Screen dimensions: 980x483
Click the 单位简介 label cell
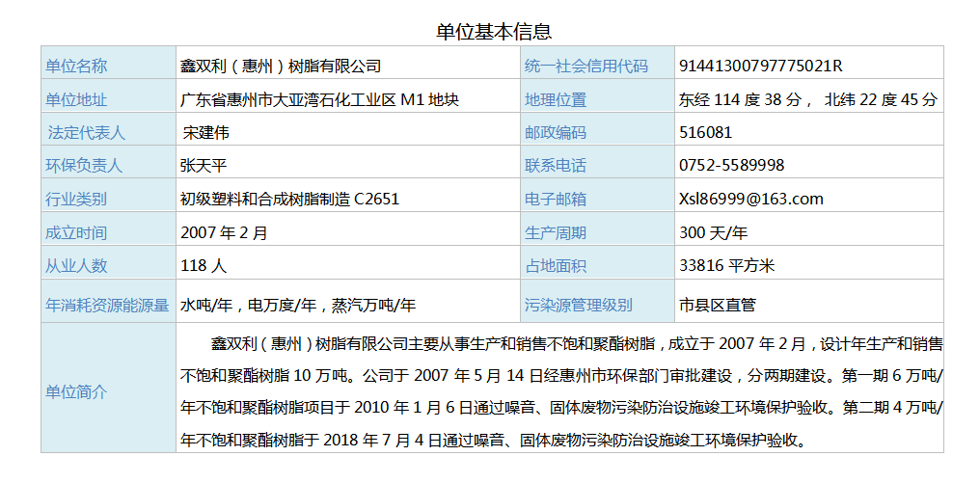pos(77,392)
